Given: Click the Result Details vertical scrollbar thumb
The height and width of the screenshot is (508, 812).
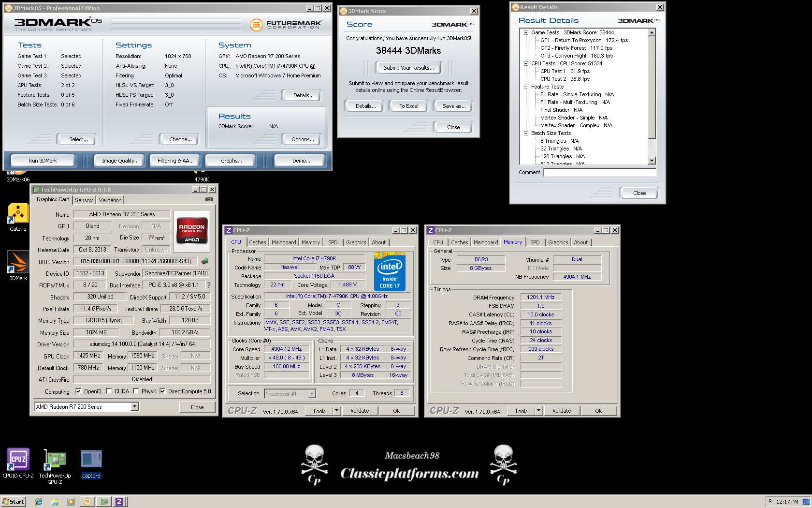Looking at the screenshot, I should click(652, 87).
